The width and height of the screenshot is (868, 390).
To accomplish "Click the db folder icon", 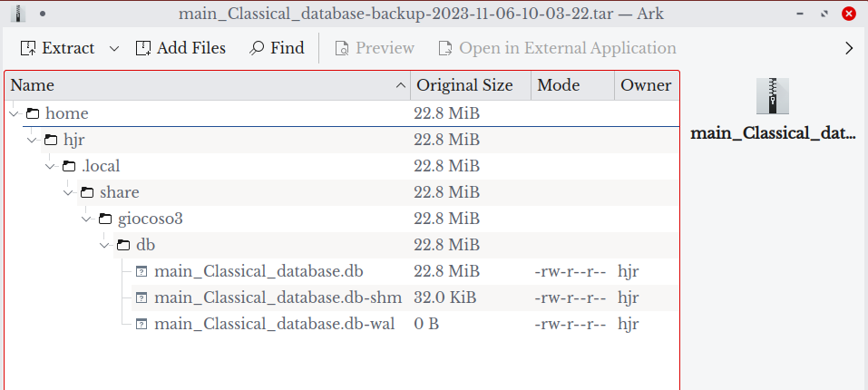I will pos(123,245).
